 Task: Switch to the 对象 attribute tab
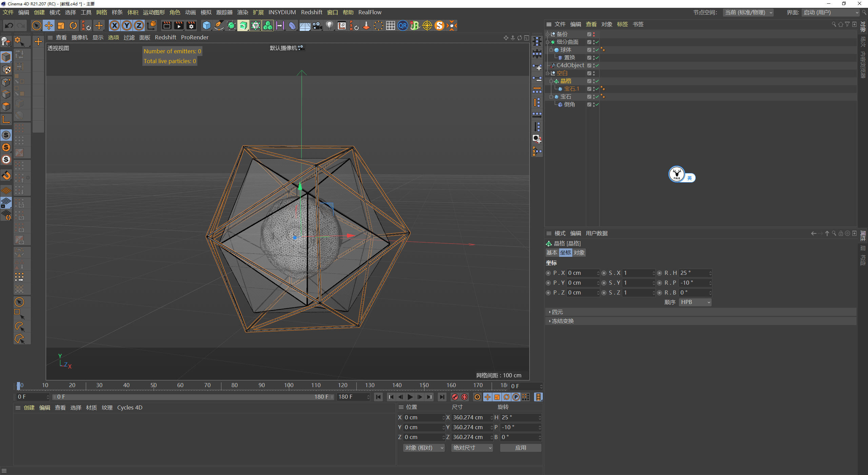[579, 253]
